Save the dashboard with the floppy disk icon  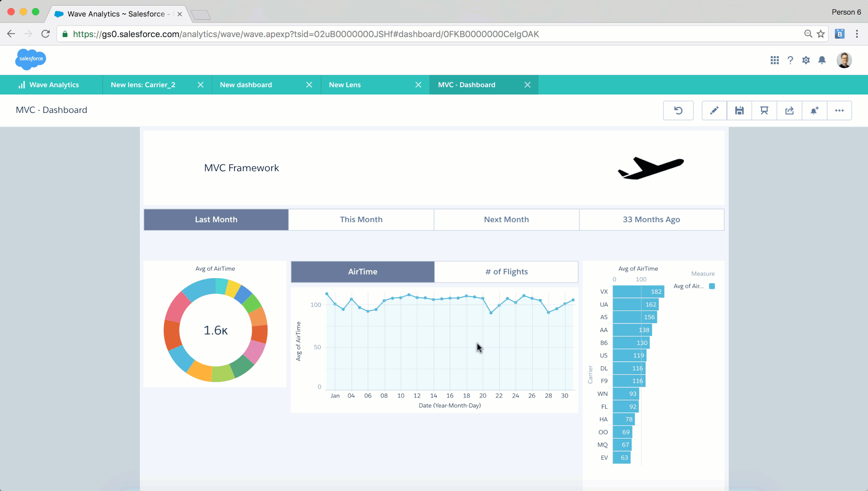point(739,111)
